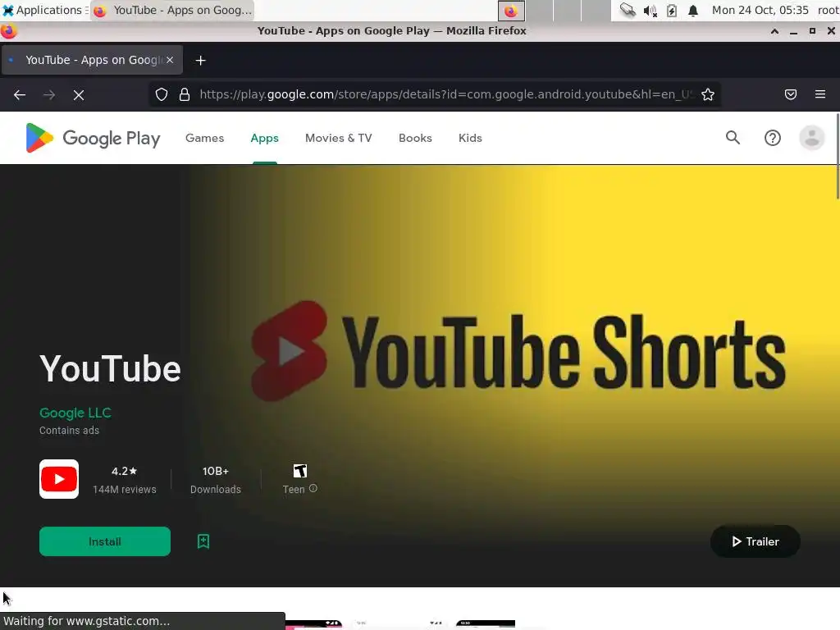840x630 pixels.
Task: Click the page vertical scrollbar
Action: [x=838, y=155]
